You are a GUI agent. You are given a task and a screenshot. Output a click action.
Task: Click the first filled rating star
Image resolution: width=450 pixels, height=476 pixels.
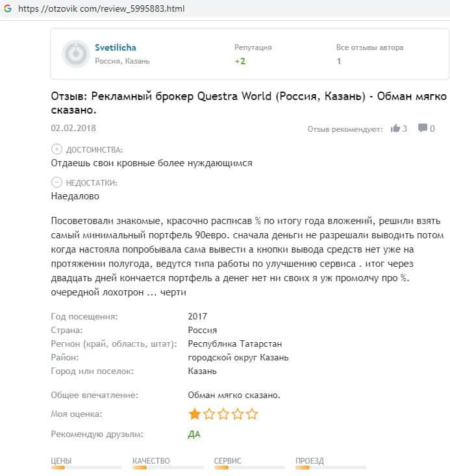click(x=194, y=414)
